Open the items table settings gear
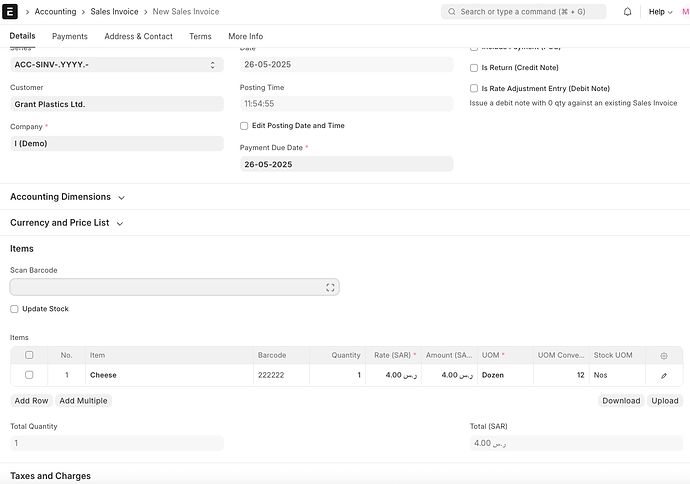This screenshot has width=690, height=484. [x=664, y=356]
